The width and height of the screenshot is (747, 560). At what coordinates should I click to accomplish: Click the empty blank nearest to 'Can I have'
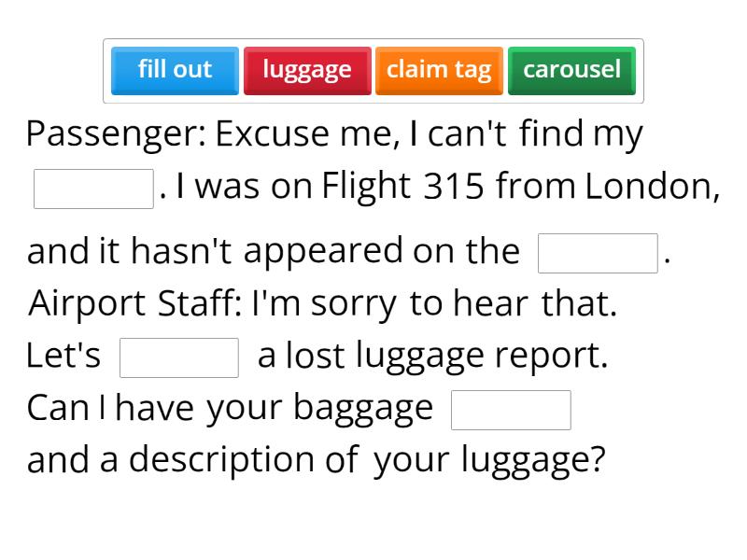click(x=511, y=409)
